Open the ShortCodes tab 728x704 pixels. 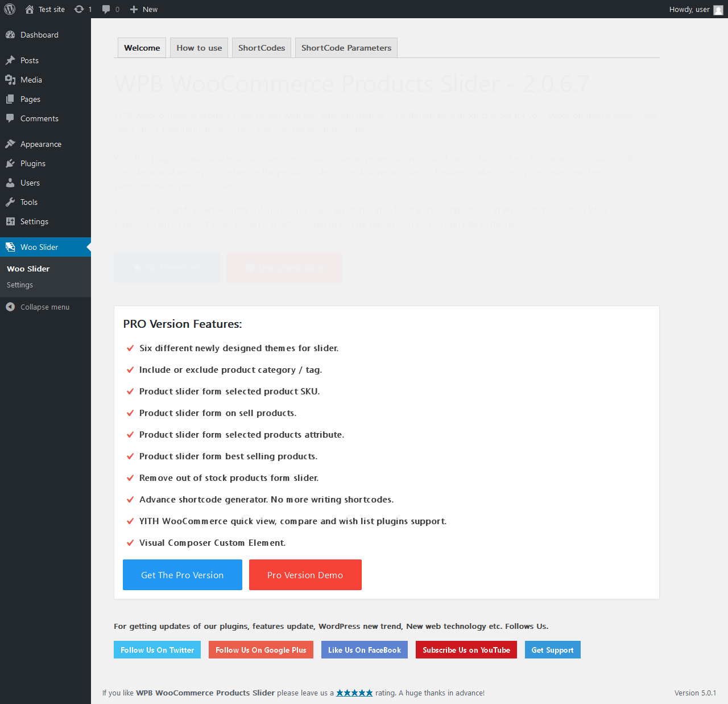[262, 48]
